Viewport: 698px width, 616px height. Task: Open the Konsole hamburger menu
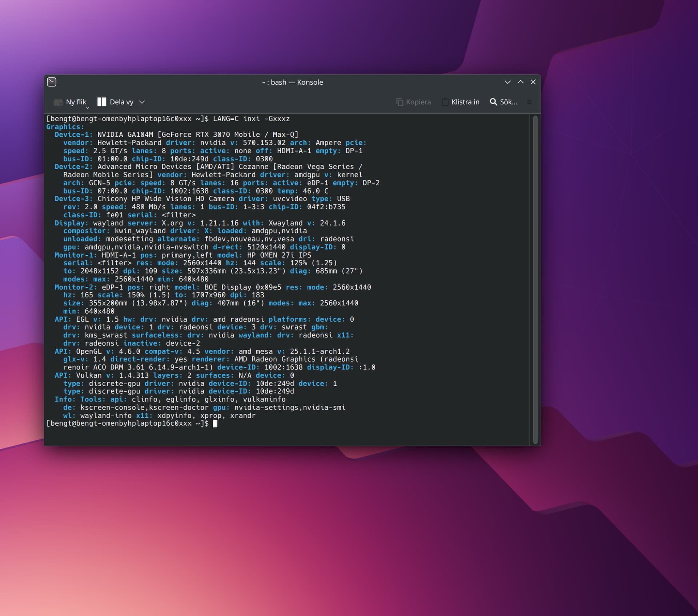pyautogui.click(x=530, y=102)
